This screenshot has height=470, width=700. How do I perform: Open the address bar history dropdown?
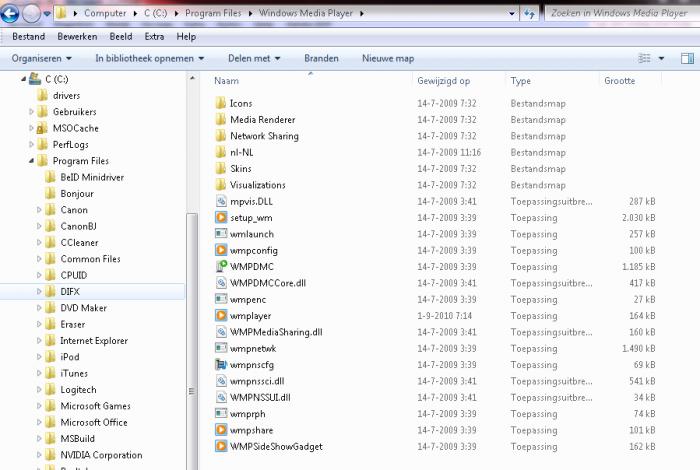click(512, 14)
